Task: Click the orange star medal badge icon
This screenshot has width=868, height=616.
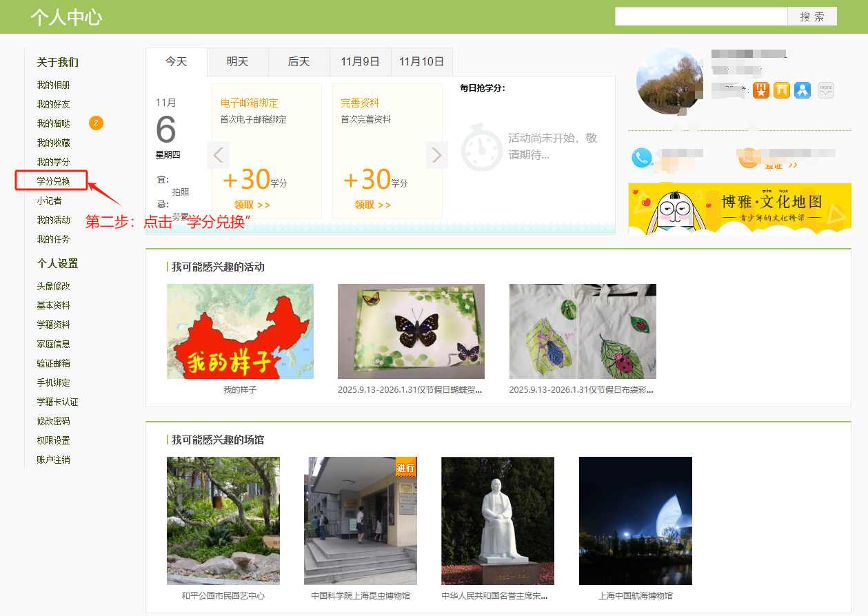Action: pos(760,90)
